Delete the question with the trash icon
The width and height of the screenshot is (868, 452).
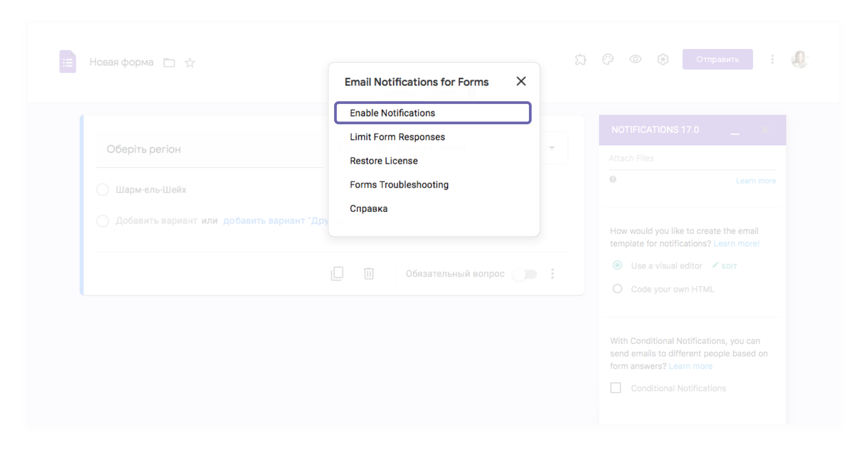coord(368,273)
